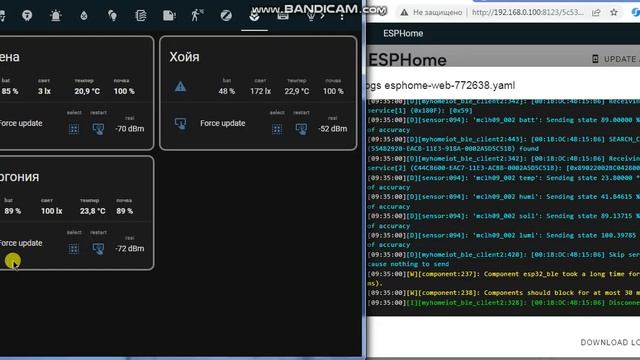This screenshot has width=640, height=360.
Task: Open the document file icon tab
Action: click(x=169, y=16)
